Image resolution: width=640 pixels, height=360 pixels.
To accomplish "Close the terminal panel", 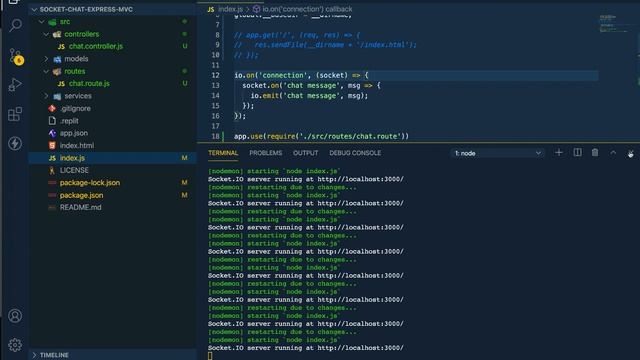I will [631, 153].
